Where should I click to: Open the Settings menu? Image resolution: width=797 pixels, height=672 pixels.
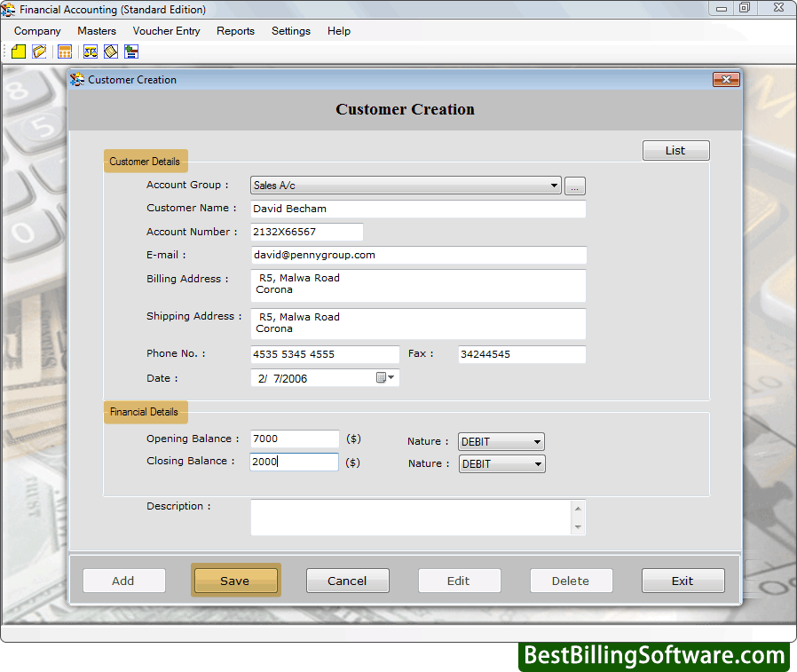click(x=291, y=31)
